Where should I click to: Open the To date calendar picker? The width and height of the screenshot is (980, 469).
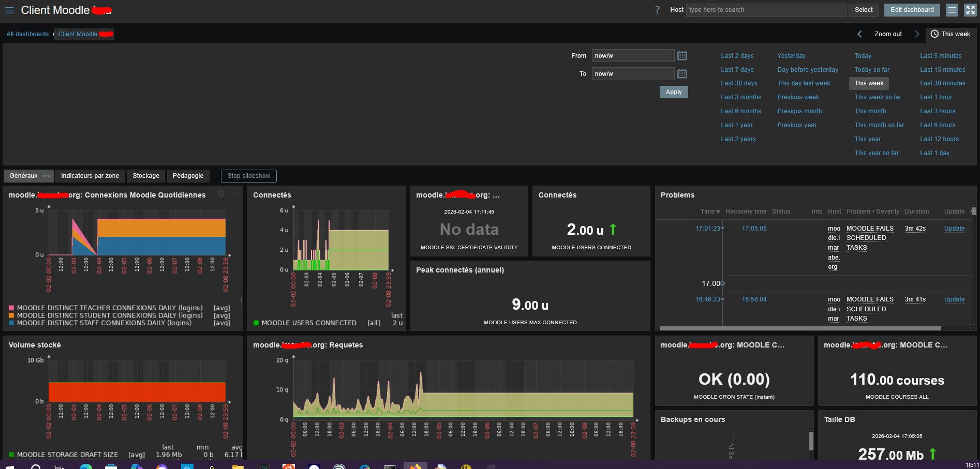(682, 73)
